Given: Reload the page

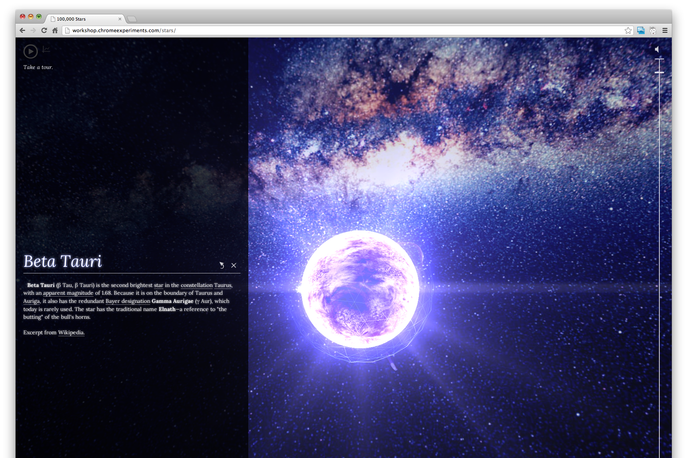Looking at the screenshot, I should 44,30.
